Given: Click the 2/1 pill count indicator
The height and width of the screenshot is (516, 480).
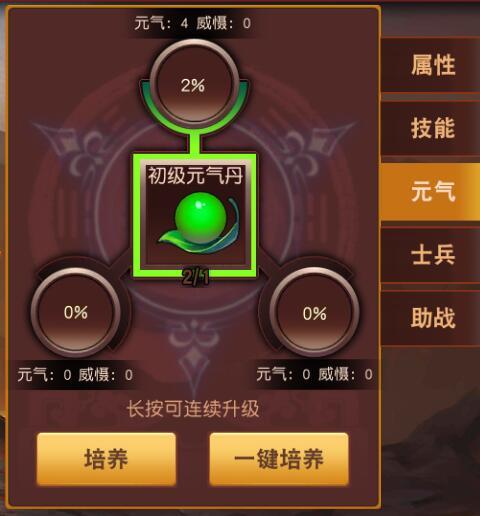Looking at the screenshot, I should pos(195,277).
